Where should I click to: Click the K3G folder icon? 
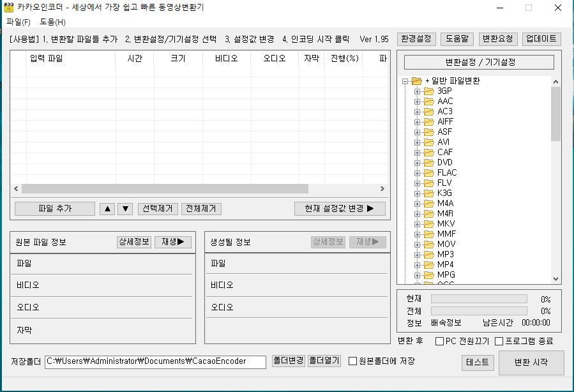428,193
